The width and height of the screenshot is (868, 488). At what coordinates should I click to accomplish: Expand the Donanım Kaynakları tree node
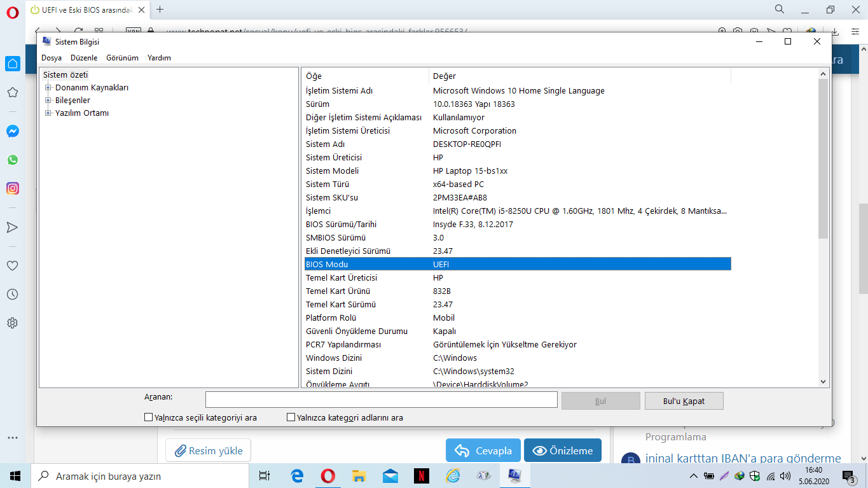tap(48, 88)
